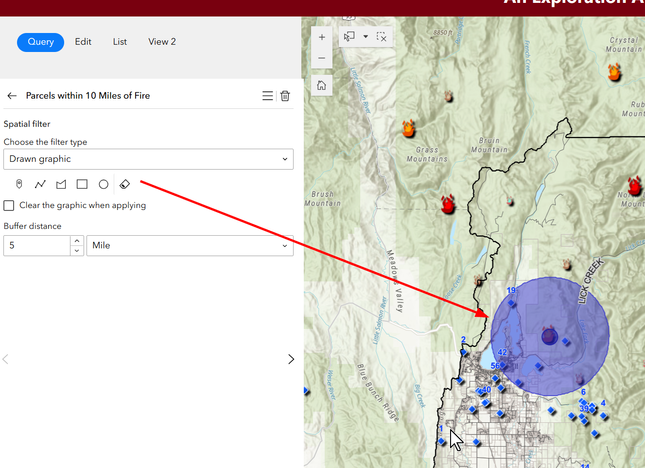Screen dimensions: 645x468
Task: Click 'Parcels within 10 Miles of Fire' title
Action: (88, 96)
